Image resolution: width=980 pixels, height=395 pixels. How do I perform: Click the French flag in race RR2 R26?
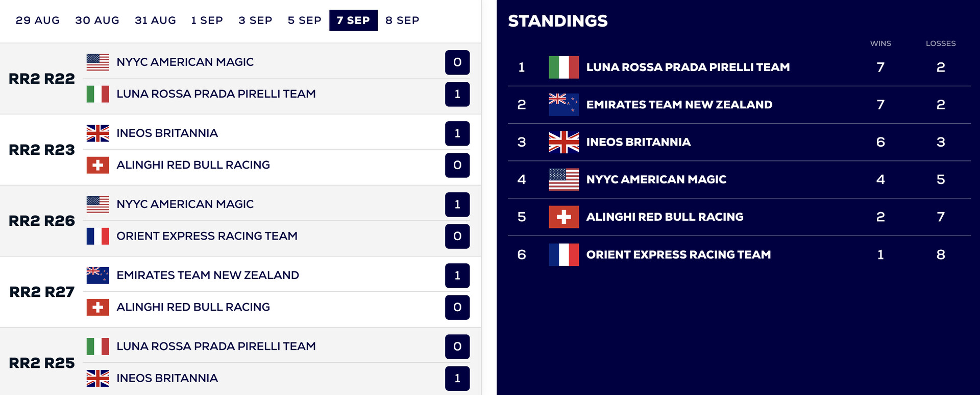(x=97, y=236)
